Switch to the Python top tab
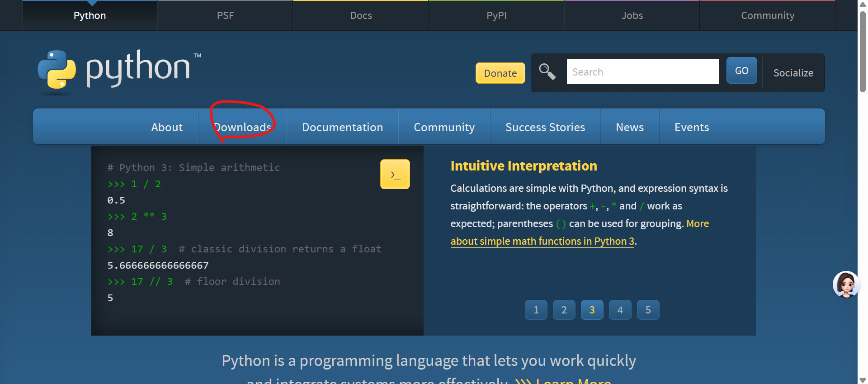Screen dimensions: 868x384 pos(90,15)
